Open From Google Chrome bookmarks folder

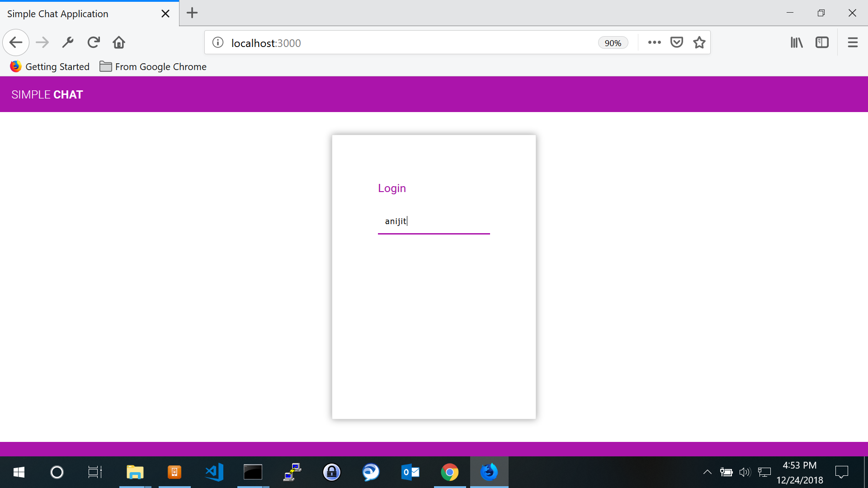(153, 67)
